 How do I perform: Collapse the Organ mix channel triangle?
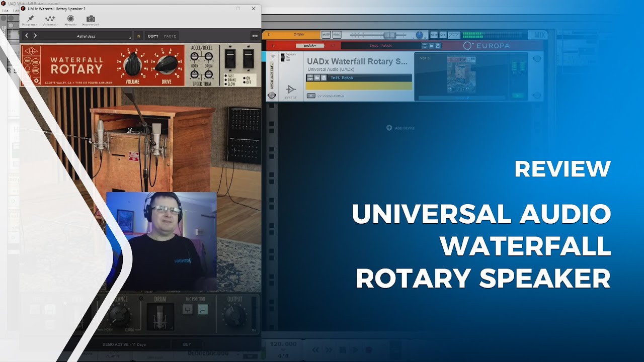pyautogui.click(x=269, y=35)
